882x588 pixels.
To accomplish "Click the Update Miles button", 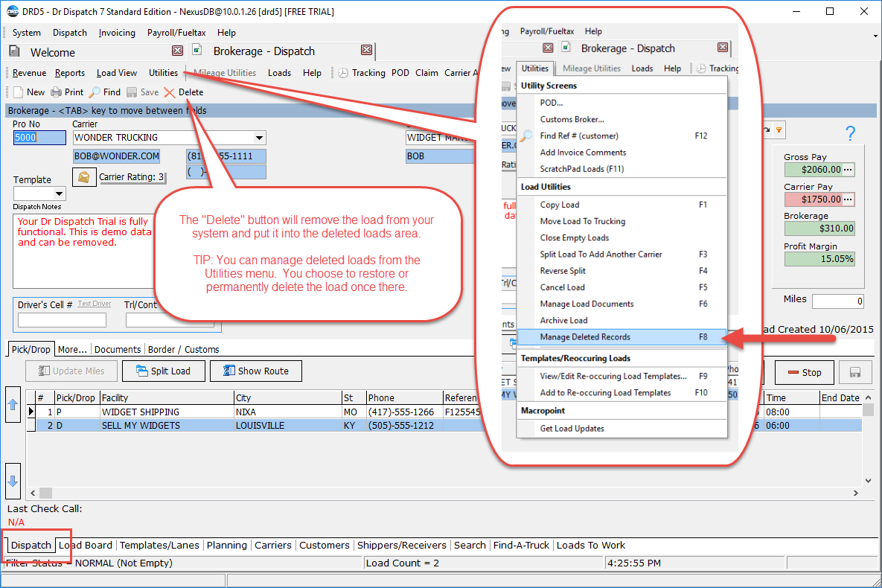I will [71, 371].
